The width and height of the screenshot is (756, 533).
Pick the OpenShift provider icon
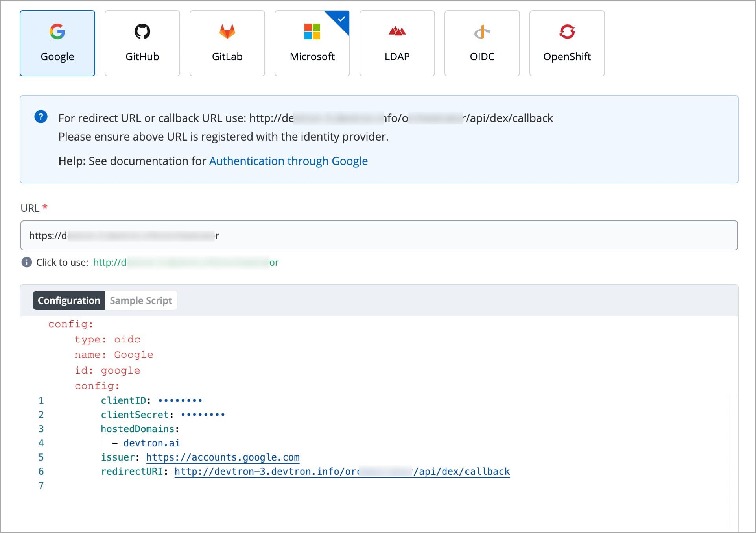coord(567,31)
